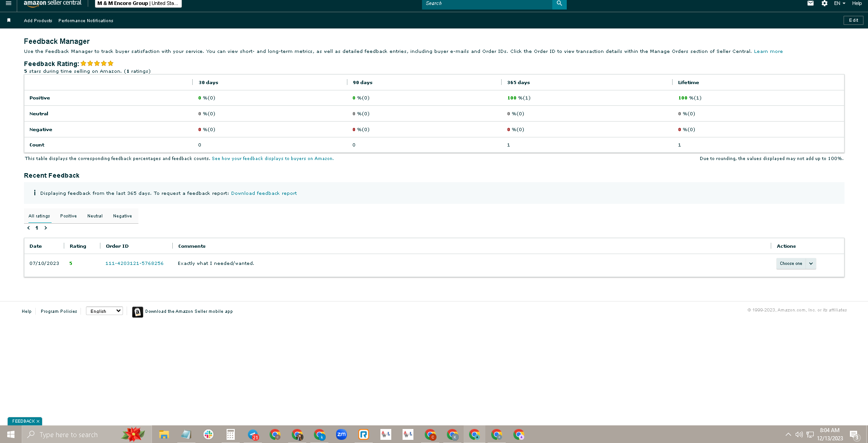Click the bookmark icon in navigation bar

coord(9,20)
